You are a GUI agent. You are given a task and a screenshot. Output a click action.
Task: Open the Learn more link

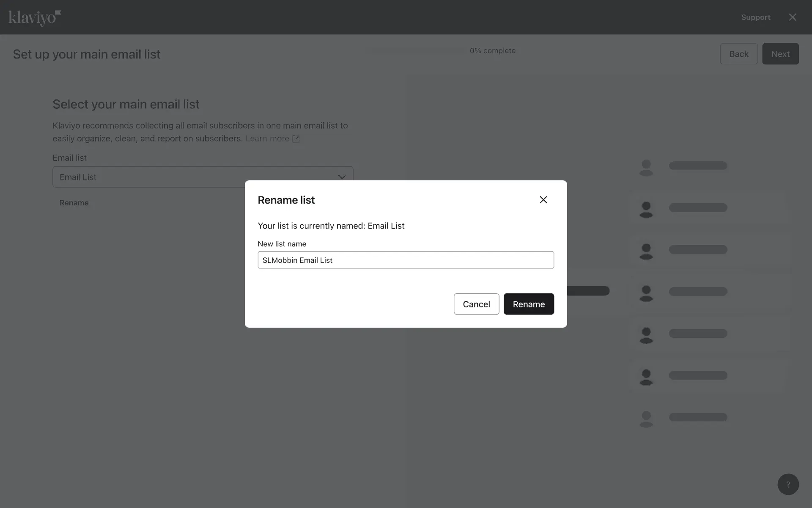267,139
